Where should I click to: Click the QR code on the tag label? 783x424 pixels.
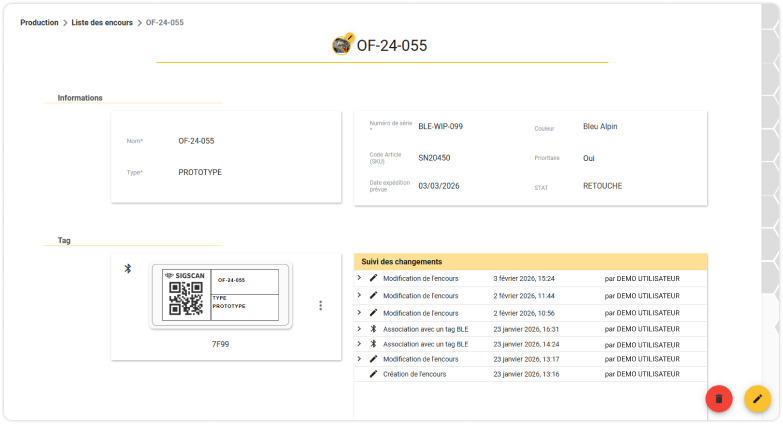(x=186, y=298)
